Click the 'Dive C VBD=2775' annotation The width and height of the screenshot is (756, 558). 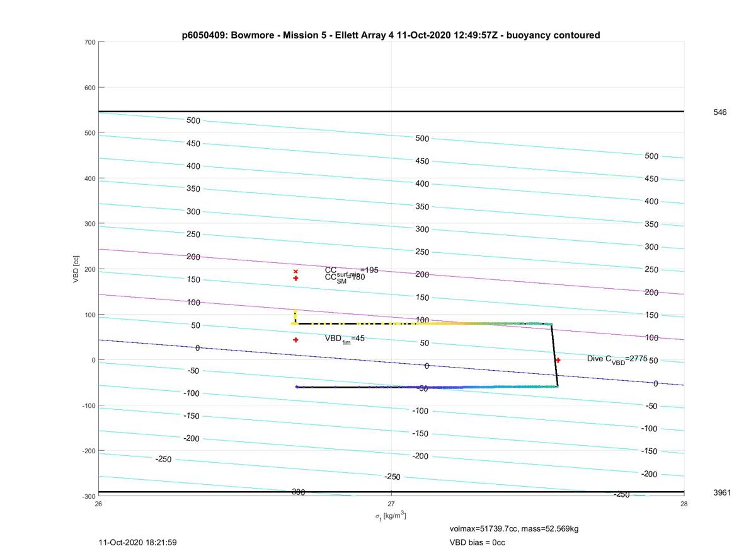[617, 359]
